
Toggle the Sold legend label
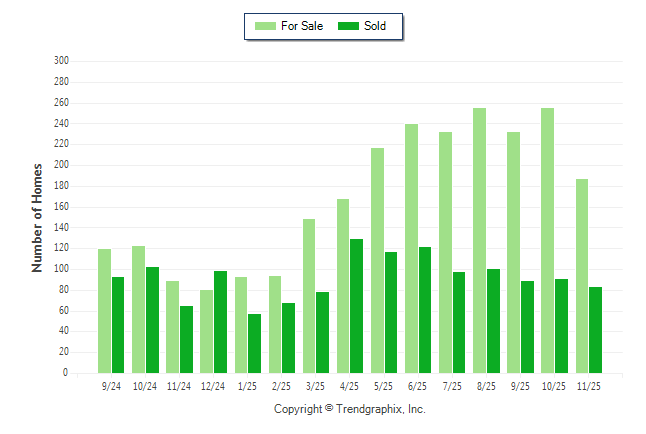pos(375,26)
